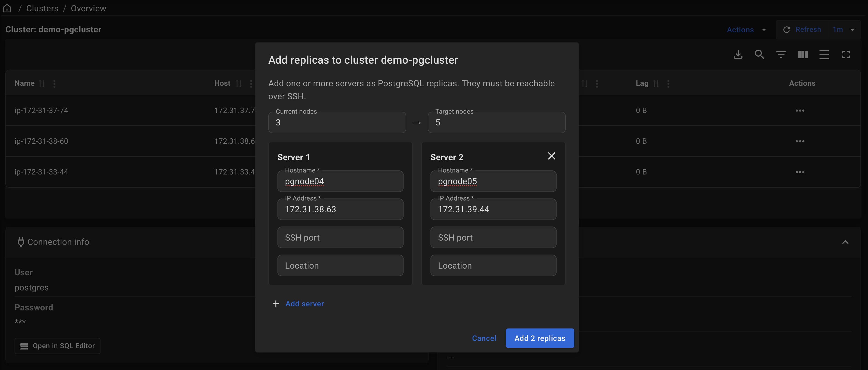Open row actions for ip-172-31-33-44
The image size is (868, 370).
[800, 172]
